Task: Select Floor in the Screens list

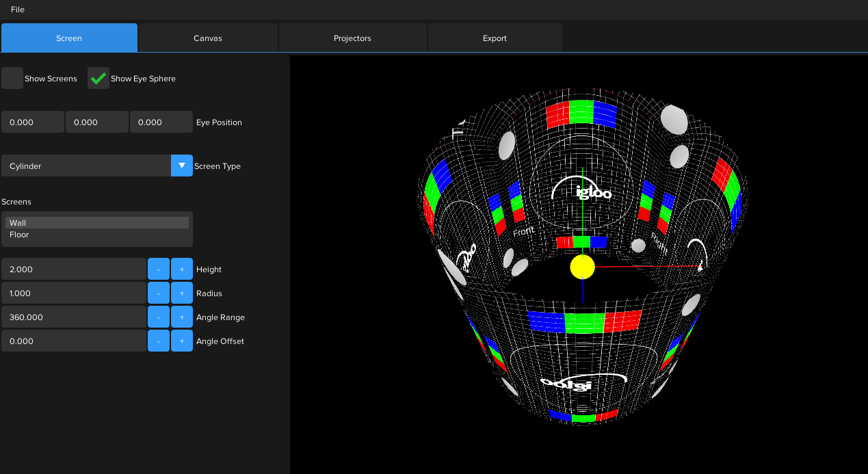Action: (x=19, y=235)
